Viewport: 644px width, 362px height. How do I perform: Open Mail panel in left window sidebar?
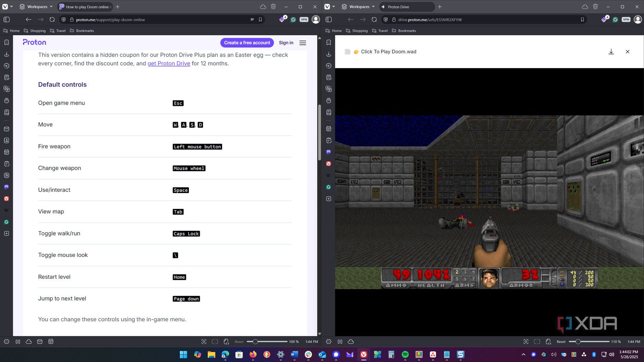[x=6, y=129]
